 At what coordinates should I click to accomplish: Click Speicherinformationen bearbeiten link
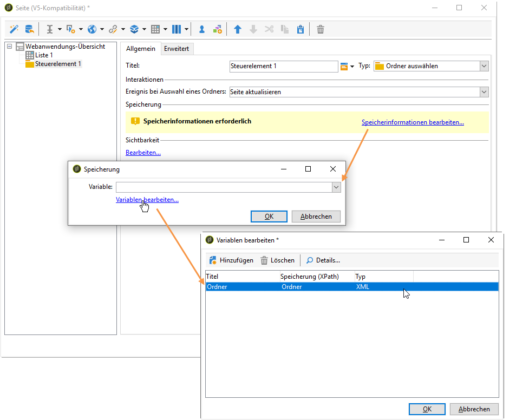pos(413,122)
